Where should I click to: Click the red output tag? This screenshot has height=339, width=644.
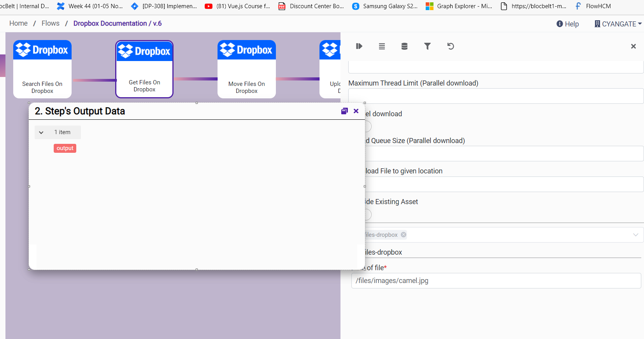[65, 148]
